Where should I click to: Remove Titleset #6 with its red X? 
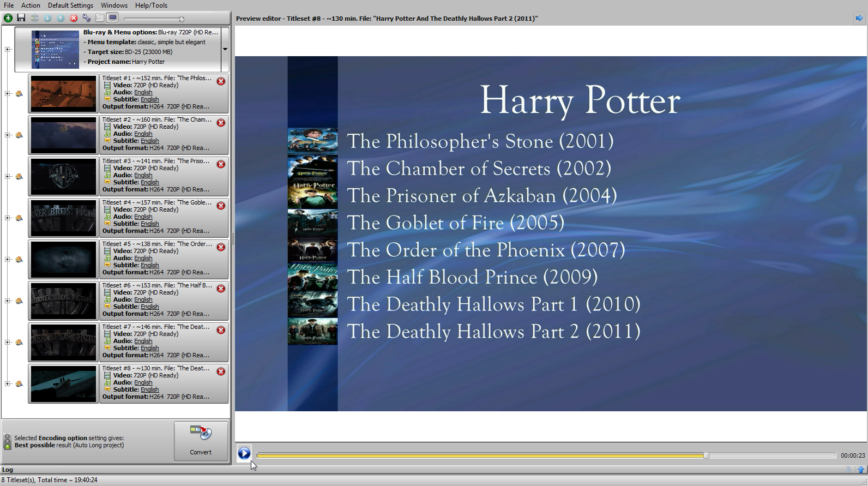pos(221,289)
